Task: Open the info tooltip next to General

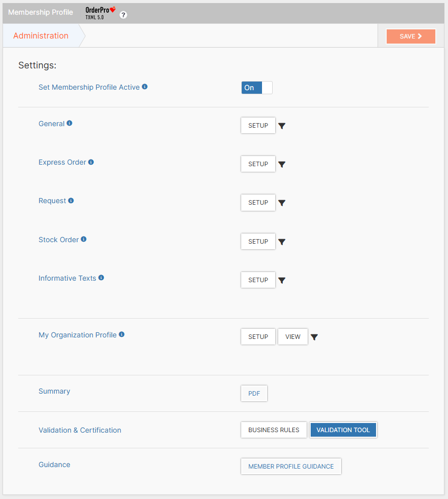Action: (69, 123)
